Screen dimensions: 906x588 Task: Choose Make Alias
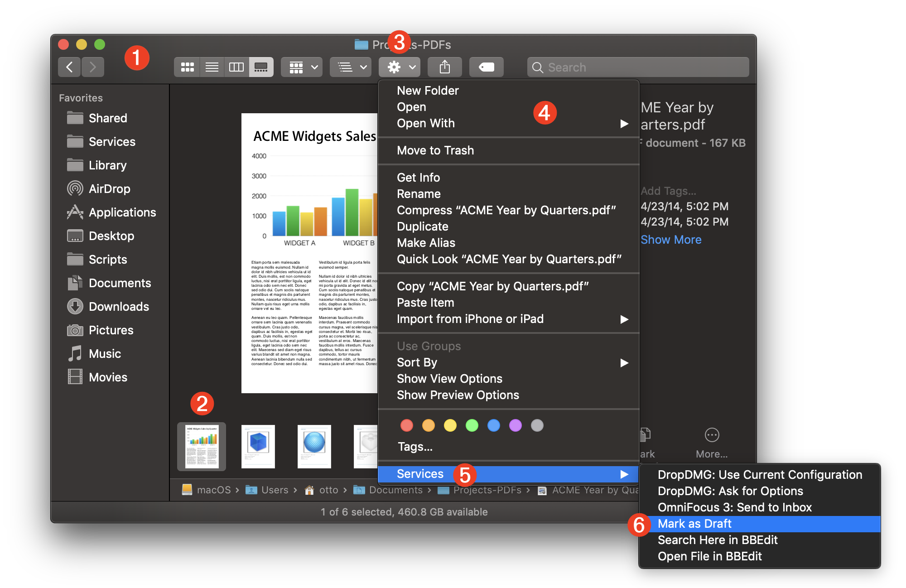[508, 243]
